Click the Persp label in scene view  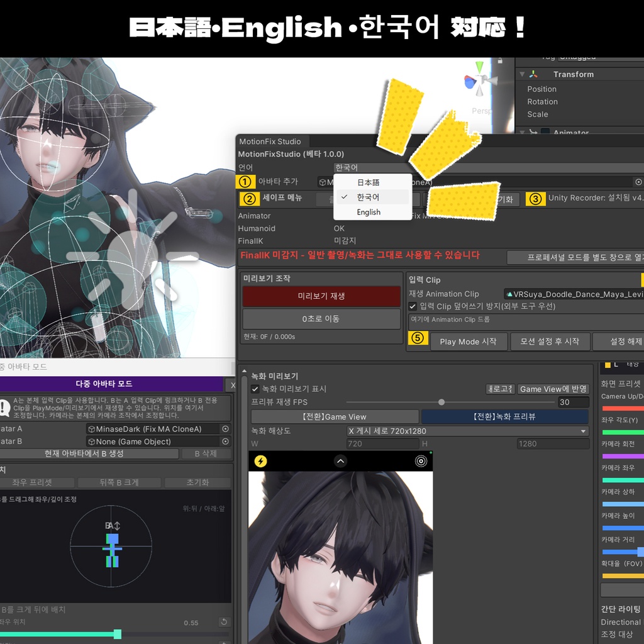pos(481,111)
